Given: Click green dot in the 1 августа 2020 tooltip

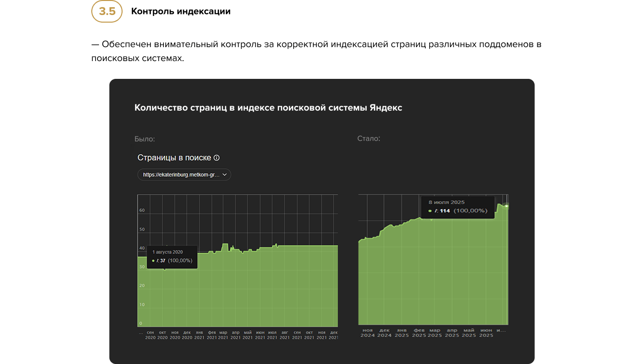Looking at the screenshot, I should point(153,261).
